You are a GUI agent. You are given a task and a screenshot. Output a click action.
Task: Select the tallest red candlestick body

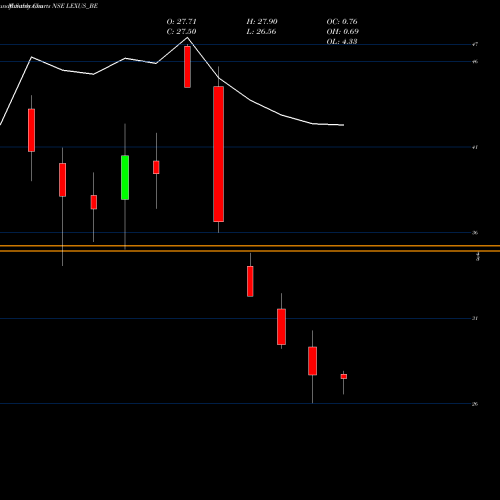[219, 154]
